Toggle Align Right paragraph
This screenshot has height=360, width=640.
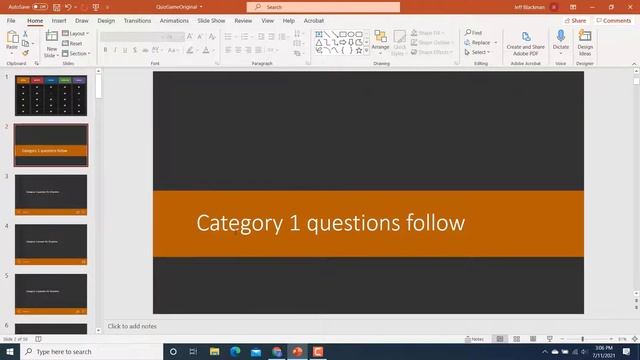pos(248,50)
